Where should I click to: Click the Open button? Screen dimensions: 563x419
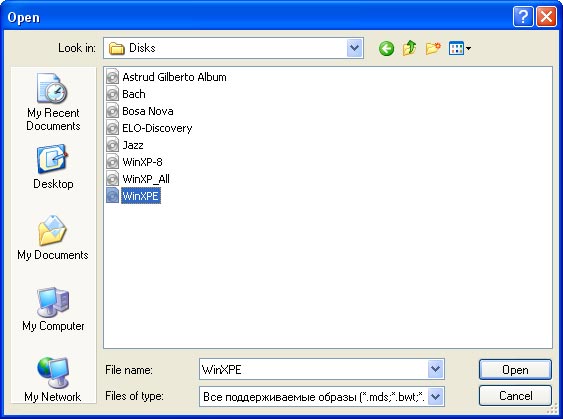tap(515, 369)
